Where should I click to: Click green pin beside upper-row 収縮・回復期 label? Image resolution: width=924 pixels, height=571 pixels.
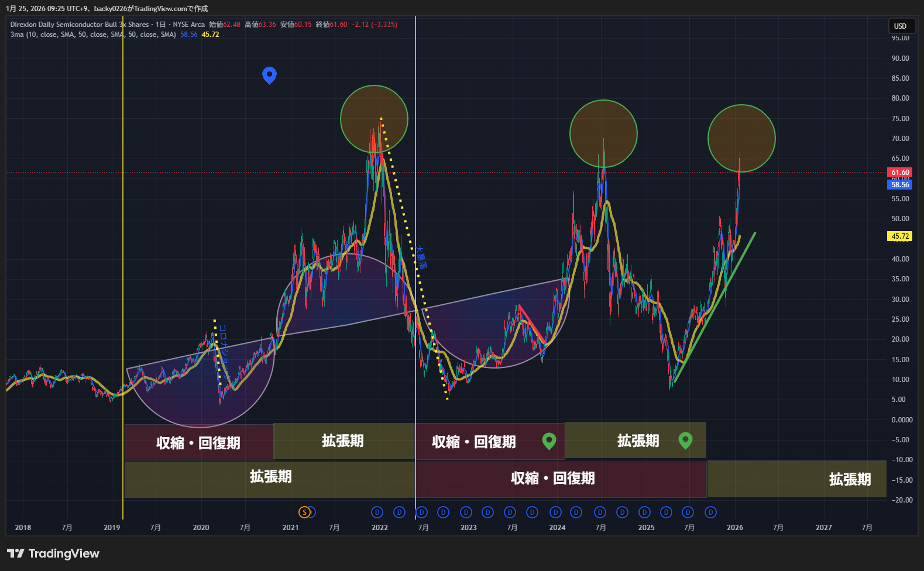click(549, 441)
